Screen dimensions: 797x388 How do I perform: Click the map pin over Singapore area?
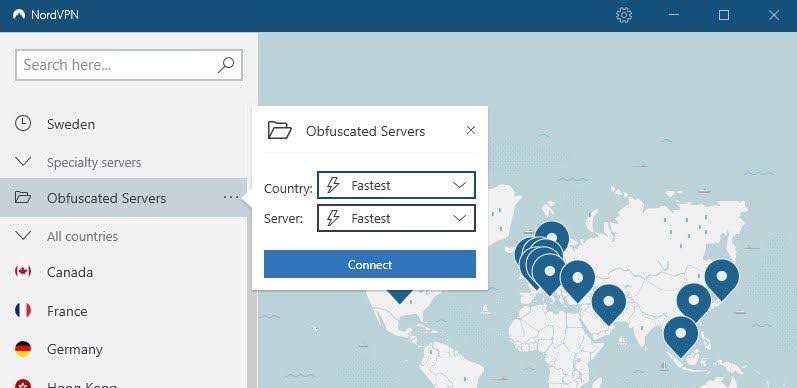[x=681, y=336]
